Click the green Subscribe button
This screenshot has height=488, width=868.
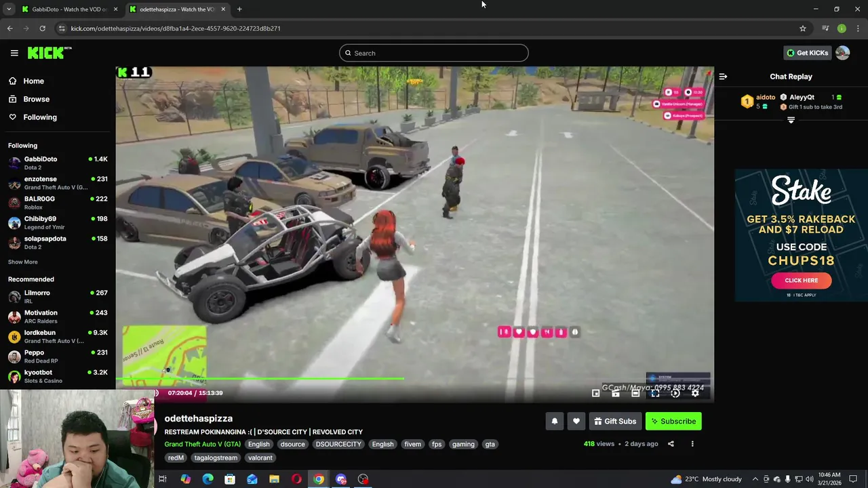tap(673, 422)
